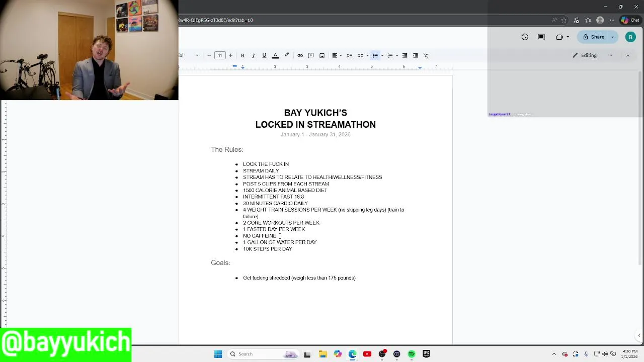Switch to Microsoft Edge on the taskbar
The image size is (644, 362).
352,354
